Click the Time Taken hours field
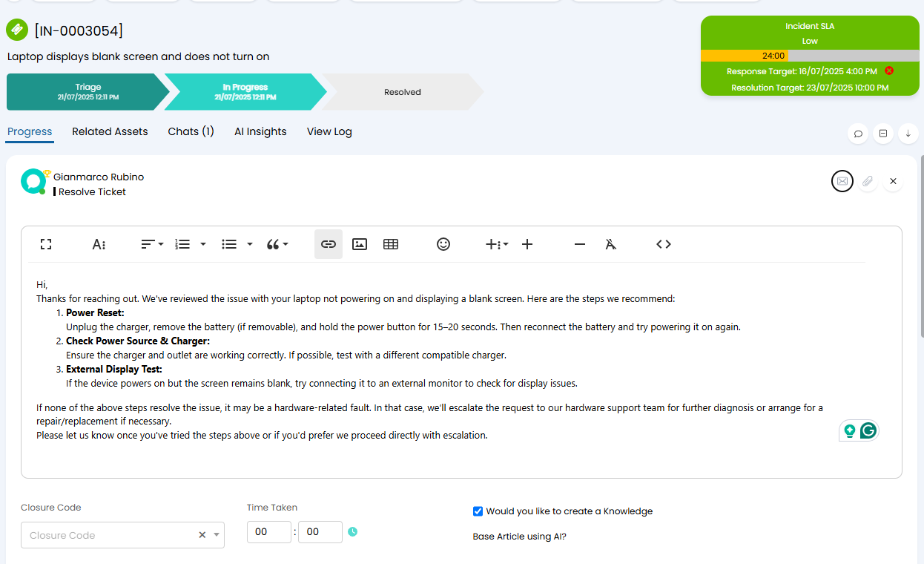 tap(268, 532)
